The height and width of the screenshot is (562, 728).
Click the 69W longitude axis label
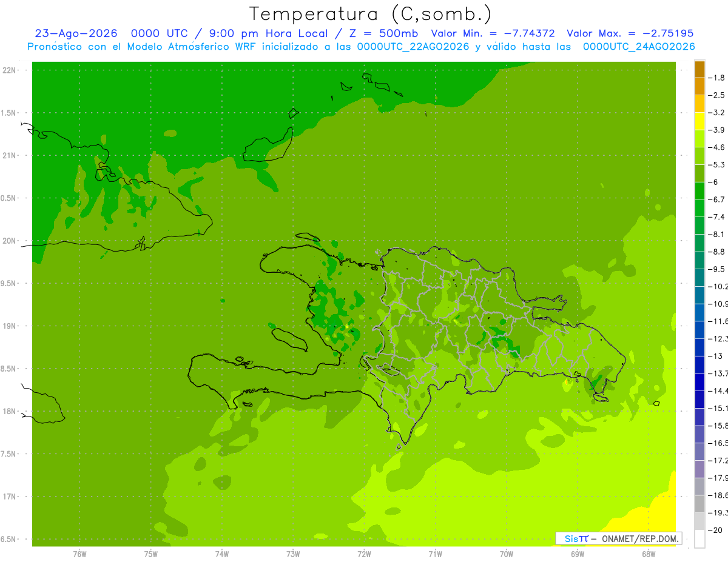pos(578,554)
